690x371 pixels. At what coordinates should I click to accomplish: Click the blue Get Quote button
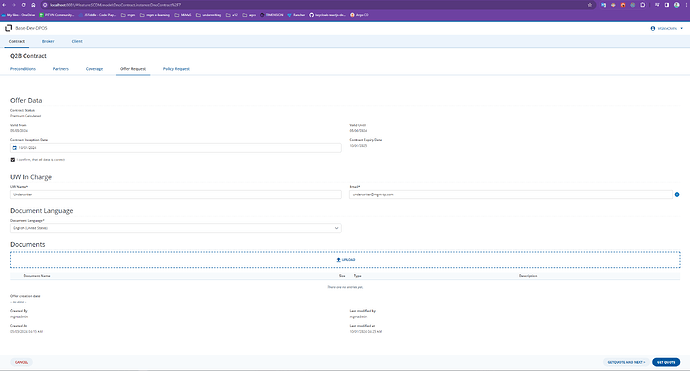point(666,362)
